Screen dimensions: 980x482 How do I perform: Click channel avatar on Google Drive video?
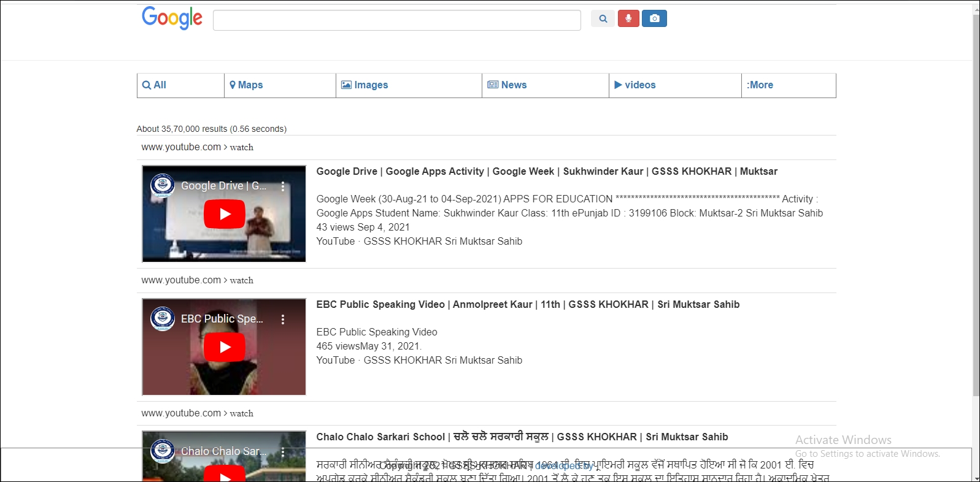coord(163,185)
